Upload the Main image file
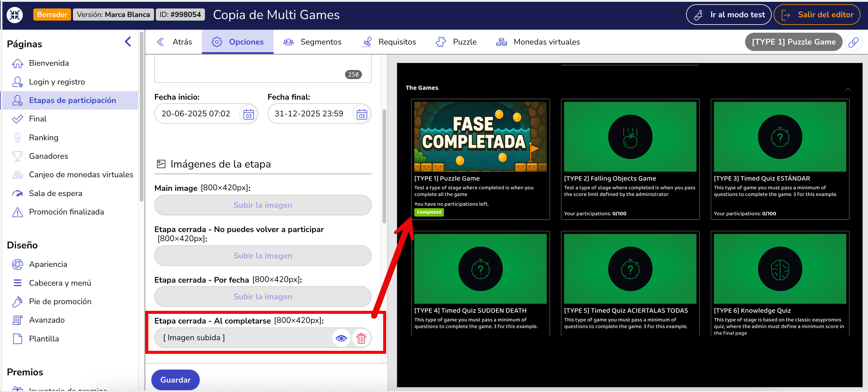The height and width of the screenshot is (392, 868). (x=262, y=205)
